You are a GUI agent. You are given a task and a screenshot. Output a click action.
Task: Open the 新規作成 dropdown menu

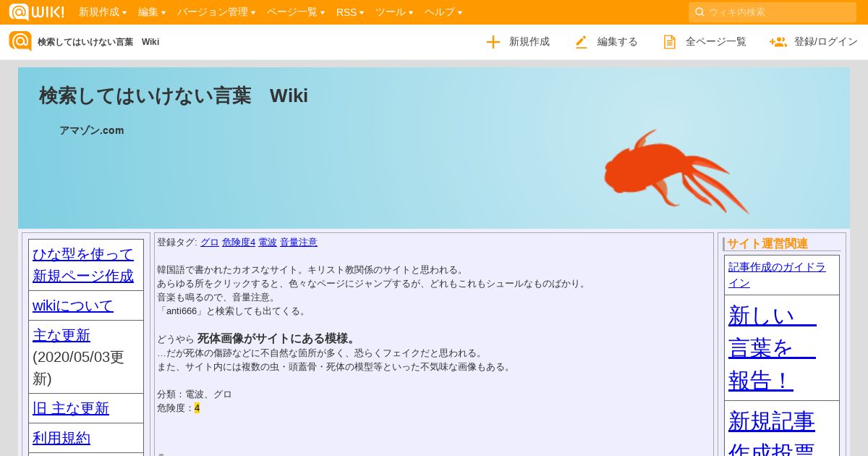pos(103,12)
